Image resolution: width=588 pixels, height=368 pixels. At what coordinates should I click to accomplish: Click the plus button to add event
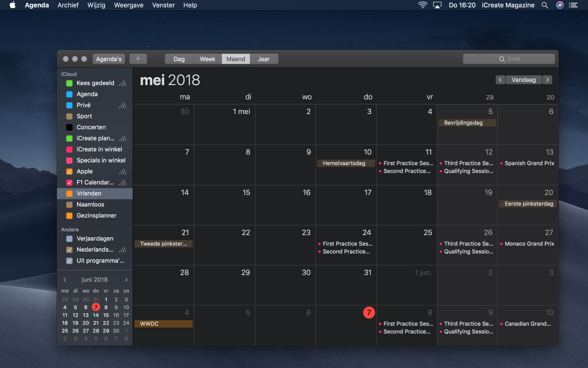[138, 59]
